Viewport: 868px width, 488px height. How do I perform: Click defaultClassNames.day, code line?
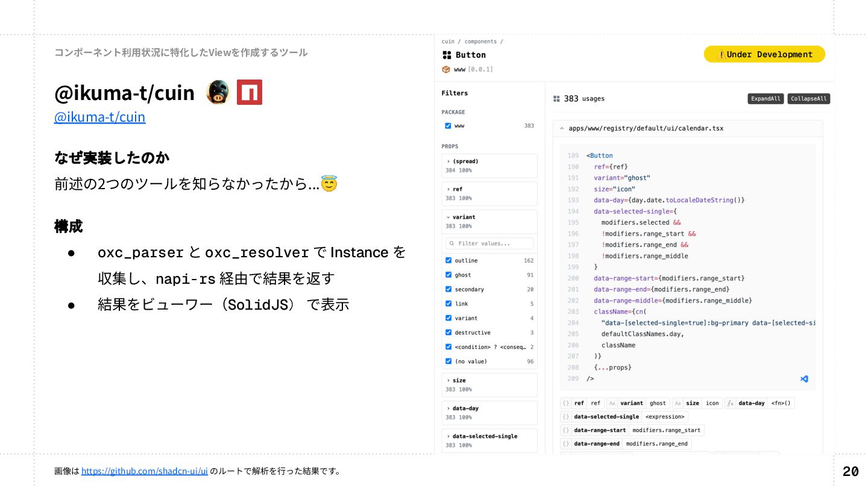[643, 334]
